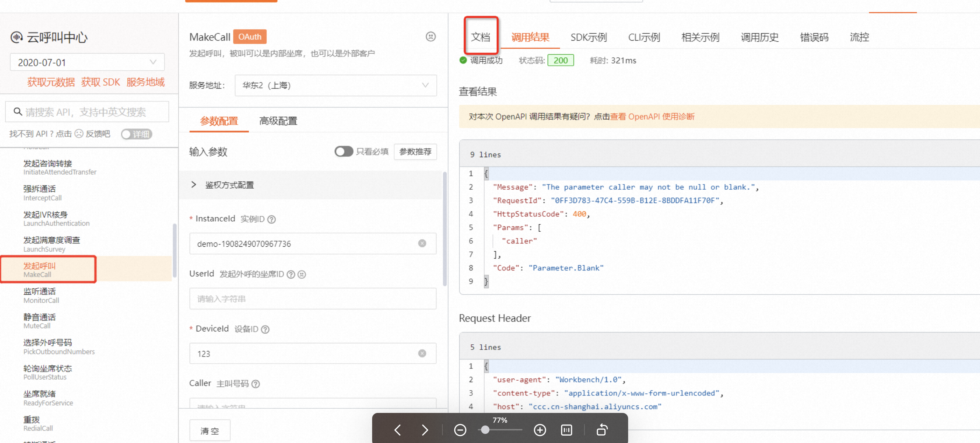This screenshot has width=980, height=443.
Task: Clear the InstanceId field with X icon
Action: pyautogui.click(x=422, y=244)
